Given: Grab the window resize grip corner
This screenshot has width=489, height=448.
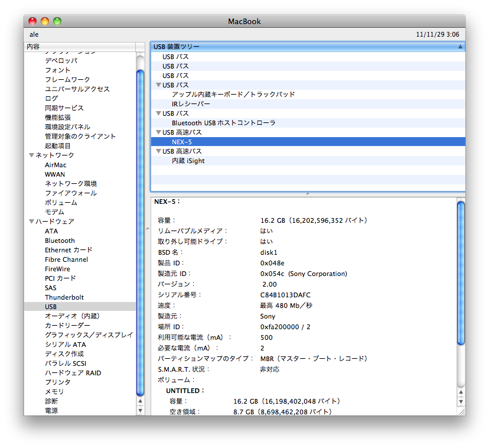Looking at the screenshot, I should coord(461,411).
